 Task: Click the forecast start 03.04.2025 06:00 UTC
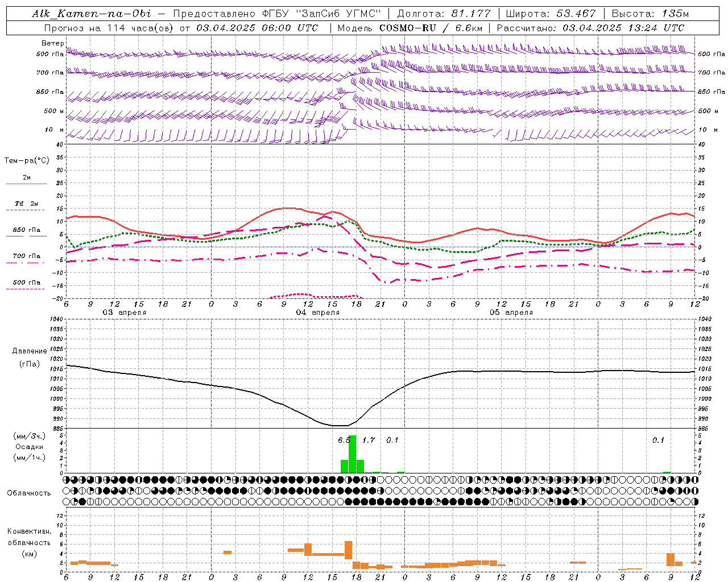[x=257, y=28]
